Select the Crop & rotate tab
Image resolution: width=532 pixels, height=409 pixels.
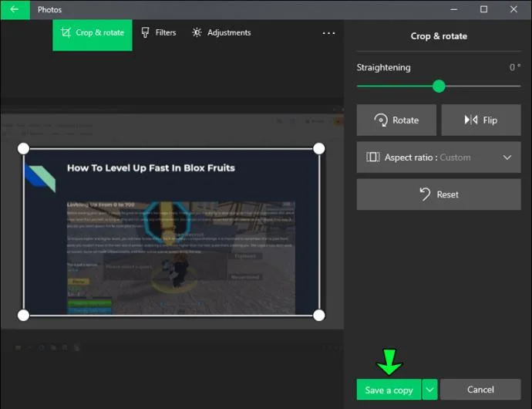(x=93, y=35)
